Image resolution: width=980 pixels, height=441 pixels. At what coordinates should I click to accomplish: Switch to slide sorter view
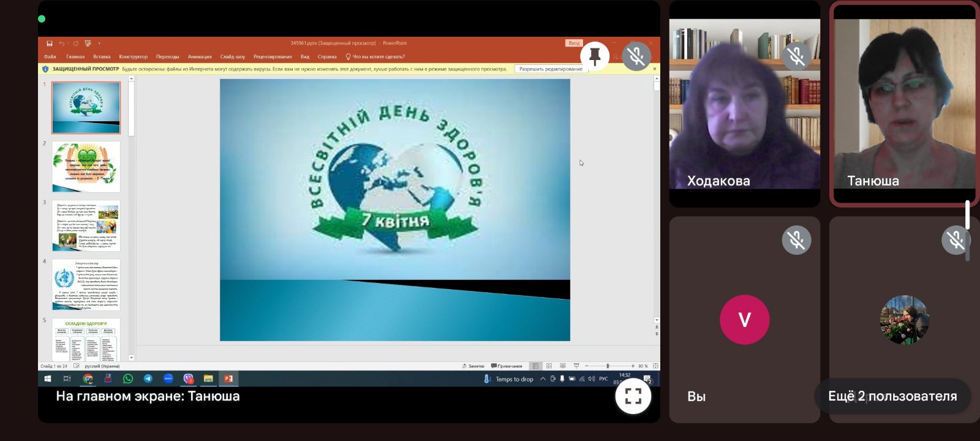[x=549, y=366]
